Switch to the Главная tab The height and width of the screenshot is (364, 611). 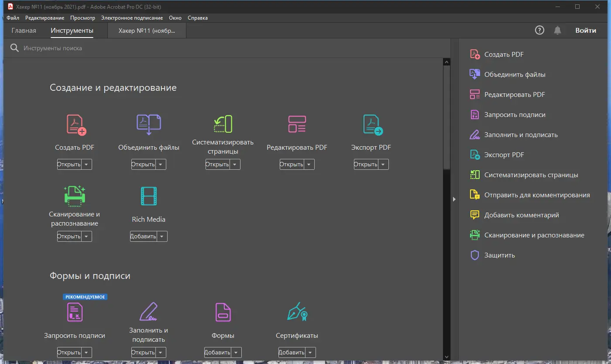pyautogui.click(x=24, y=31)
